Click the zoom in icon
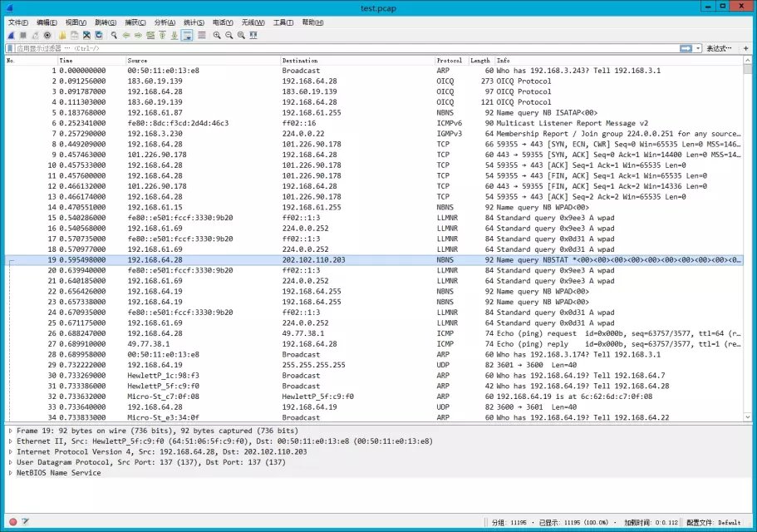Screen dimensions: 757x532 click(217, 35)
